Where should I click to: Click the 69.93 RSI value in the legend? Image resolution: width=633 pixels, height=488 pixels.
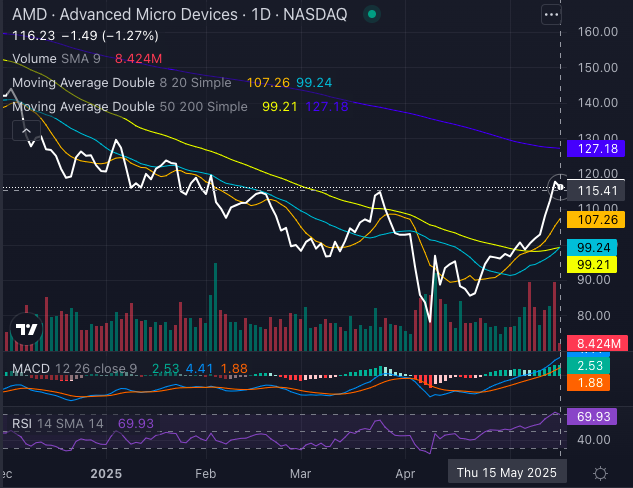click(136, 423)
